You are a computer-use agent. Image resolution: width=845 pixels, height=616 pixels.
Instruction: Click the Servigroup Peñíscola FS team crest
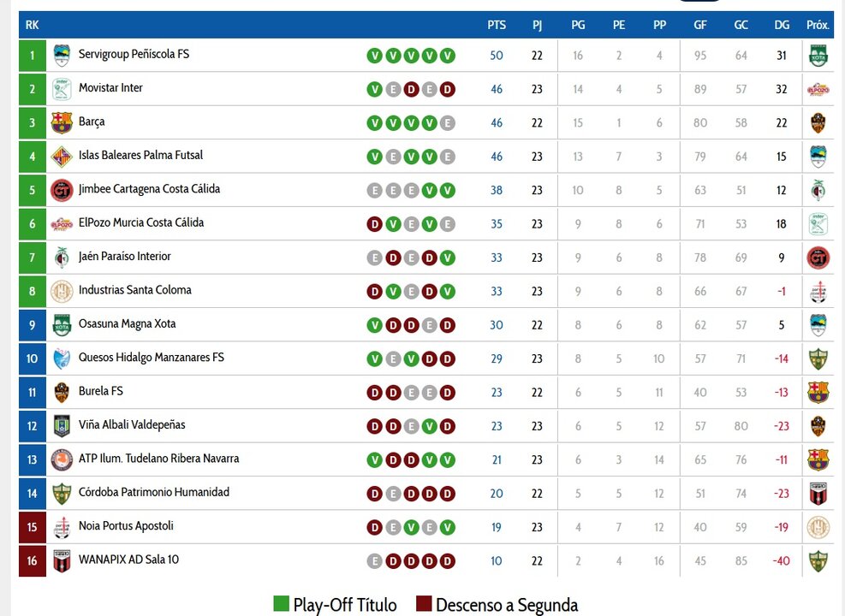tap(62, 56)
